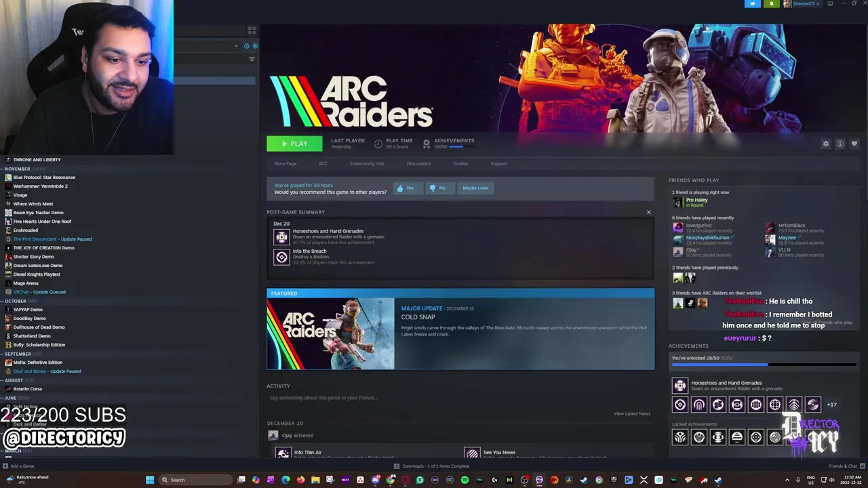
Task: Open Nonplayablehuman friend profile
Action: [707, 238]
